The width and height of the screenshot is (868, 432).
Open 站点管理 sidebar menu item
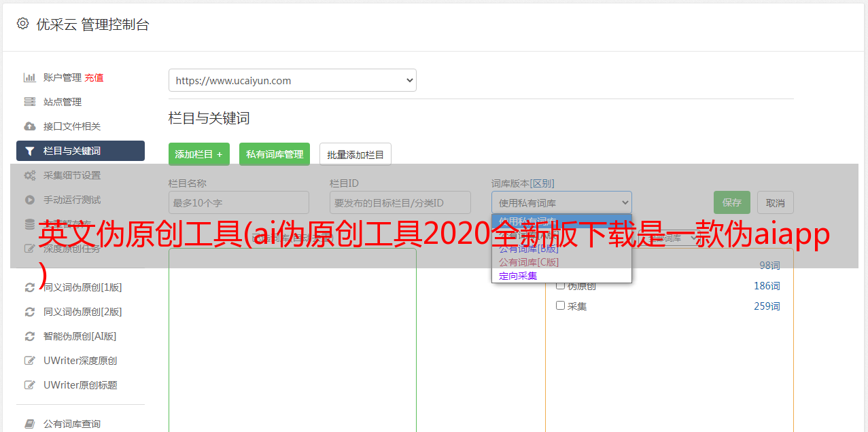pyautogui.click(x=80, y=102)
